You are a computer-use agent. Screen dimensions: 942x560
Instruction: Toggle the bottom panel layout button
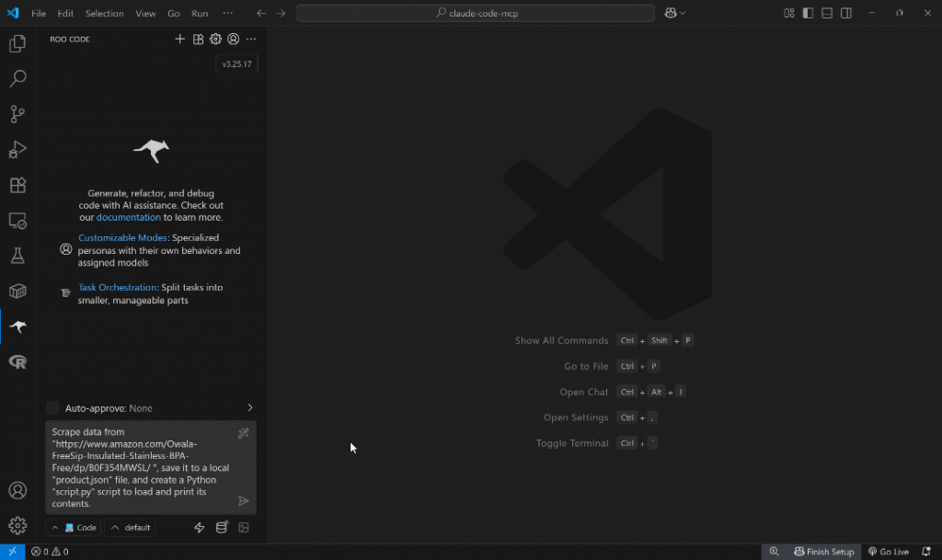point(827,13)
